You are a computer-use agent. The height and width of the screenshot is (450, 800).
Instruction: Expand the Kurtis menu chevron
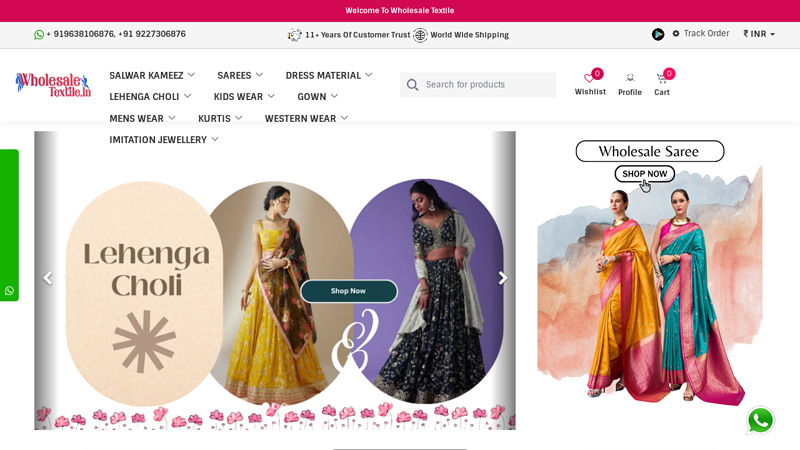(239, 118)
